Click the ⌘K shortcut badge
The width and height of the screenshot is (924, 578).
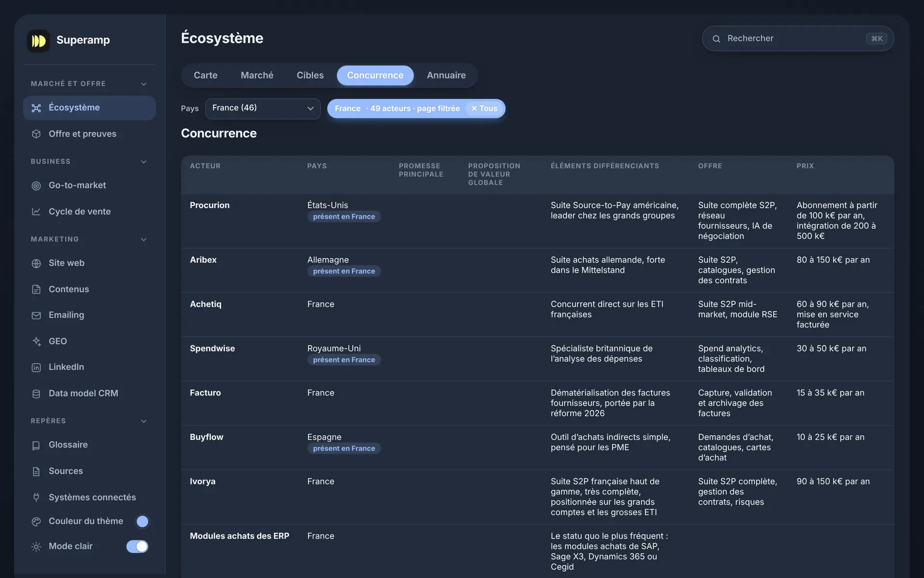point(876,39)
